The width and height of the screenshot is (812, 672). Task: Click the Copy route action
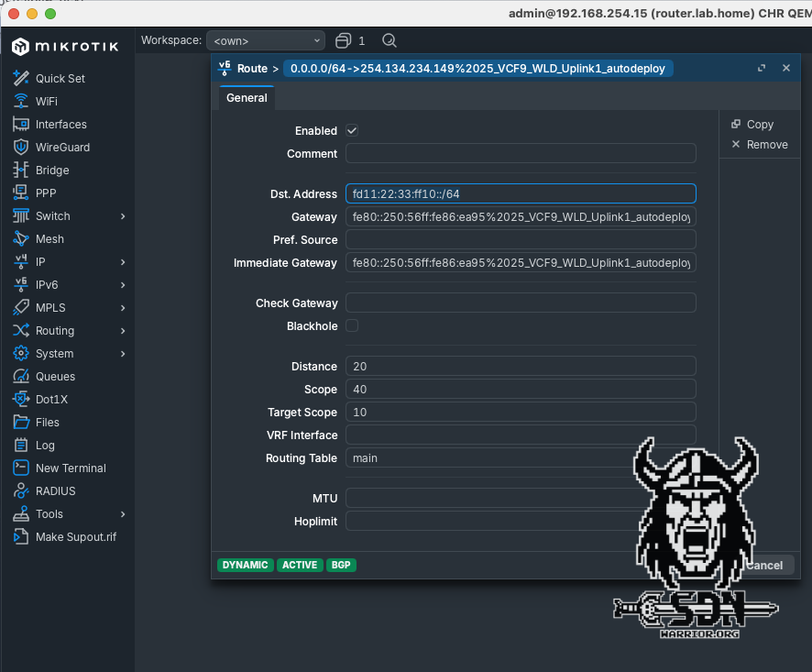tap(752, 124)
